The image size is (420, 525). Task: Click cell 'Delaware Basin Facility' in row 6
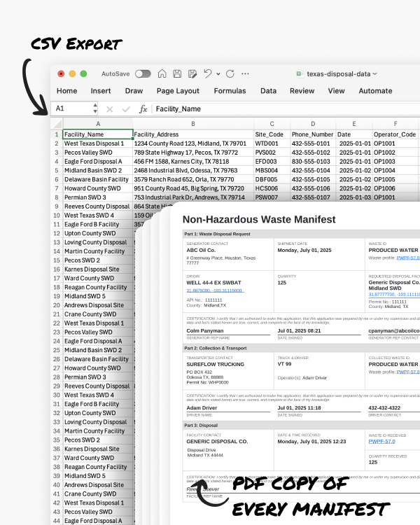[98, 179]
